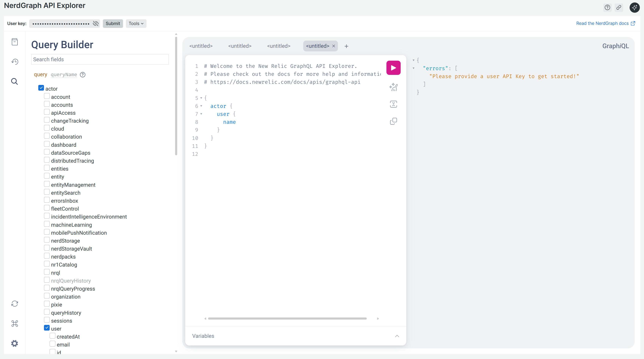Screen dimensions: 644x359
Task: Open the documentation explorer sidebar icon
Action: (x=15, y=42)
